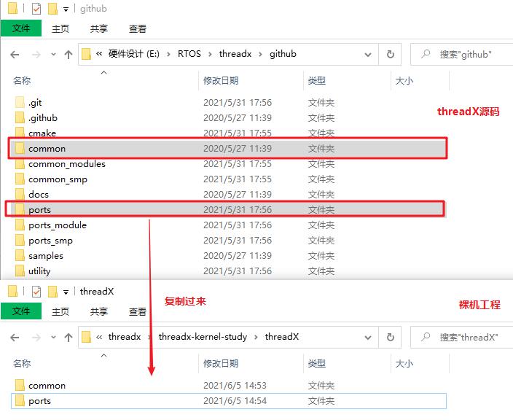513x420 pixels.
Task: Click the folder icon beside samples
Action: point(20,256)
